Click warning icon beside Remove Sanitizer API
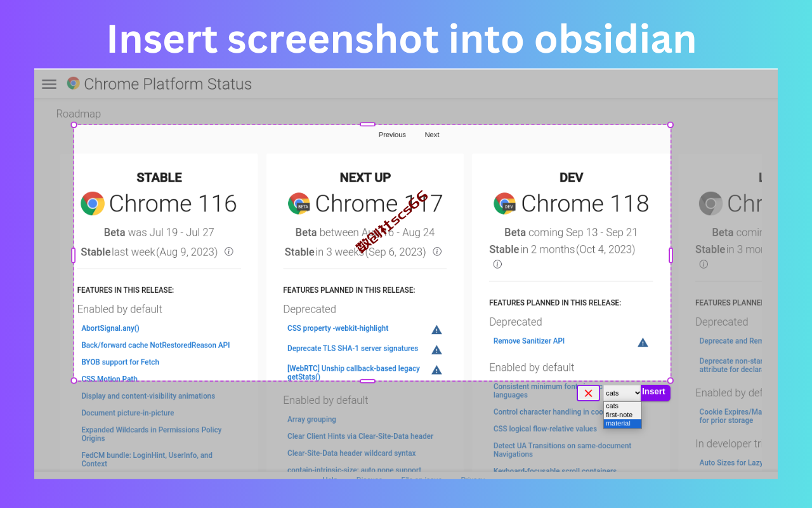Viewport: 812px width, 508px height. pyautogui.click(x=643, y=342)
